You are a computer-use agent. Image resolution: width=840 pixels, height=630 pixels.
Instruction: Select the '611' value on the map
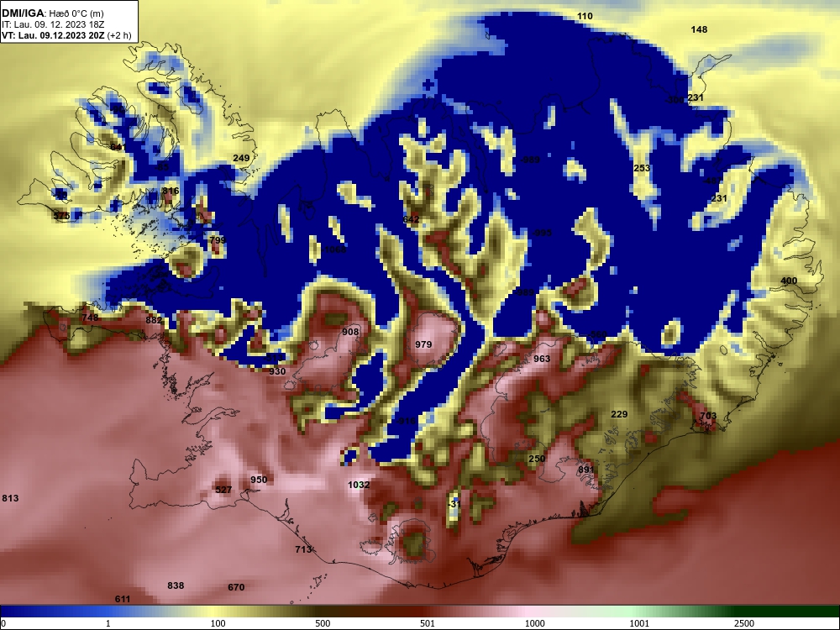[123, 599]
